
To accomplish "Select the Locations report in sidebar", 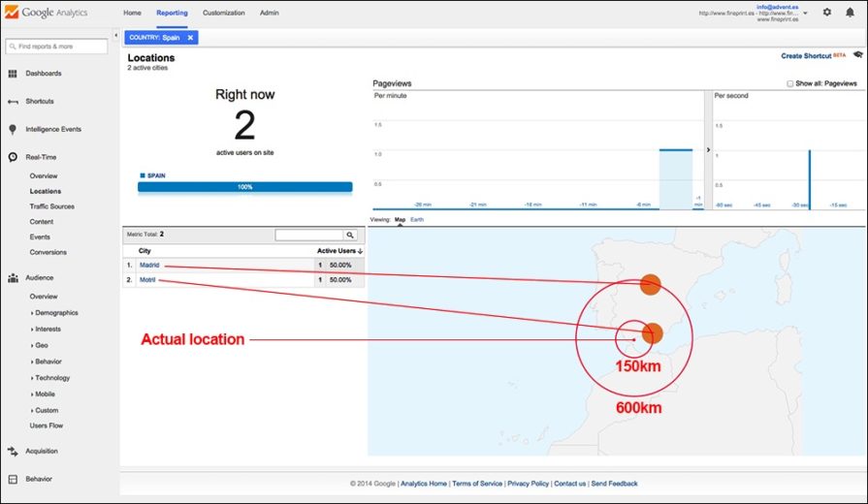I will pyautogui.click(x=46, y=191).
